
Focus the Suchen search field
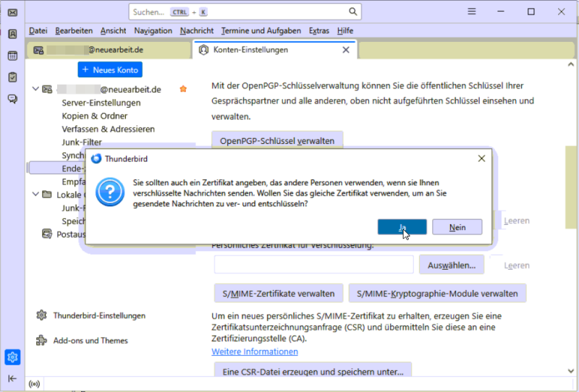(245, 12)
